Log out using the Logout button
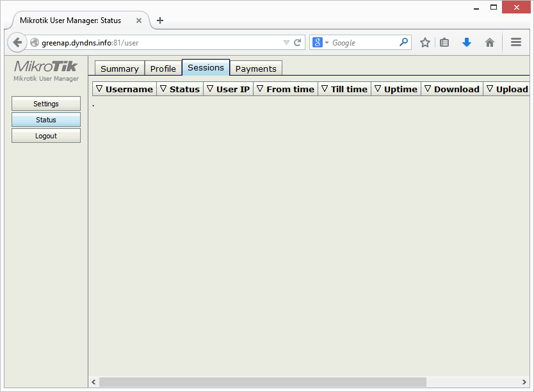The height and width of the screenshot is (392, 534). (46, 136)
